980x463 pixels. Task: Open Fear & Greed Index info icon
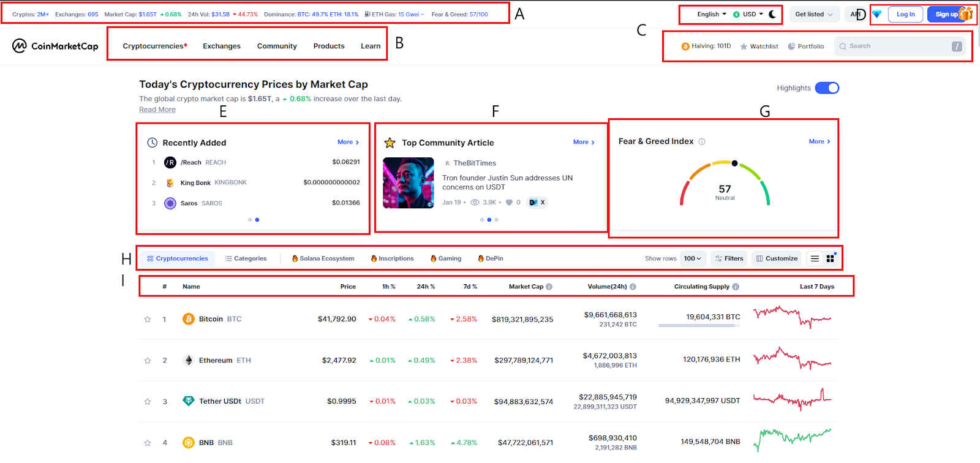tap(702, 141)
